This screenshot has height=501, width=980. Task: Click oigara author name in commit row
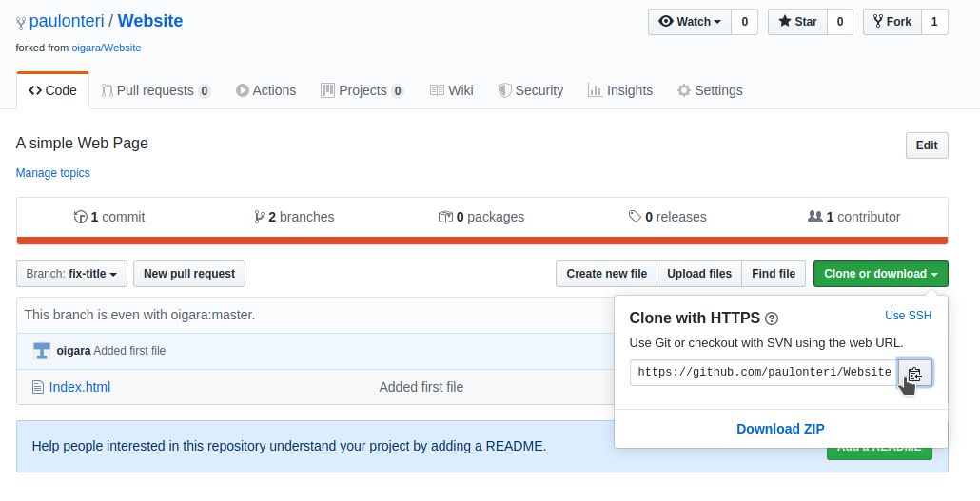point(74,351)
